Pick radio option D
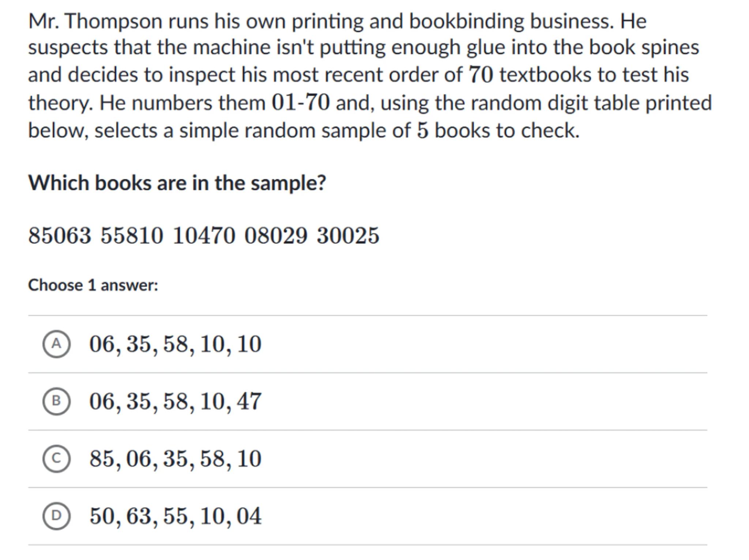The image size is (749, 560). [56, 516]
